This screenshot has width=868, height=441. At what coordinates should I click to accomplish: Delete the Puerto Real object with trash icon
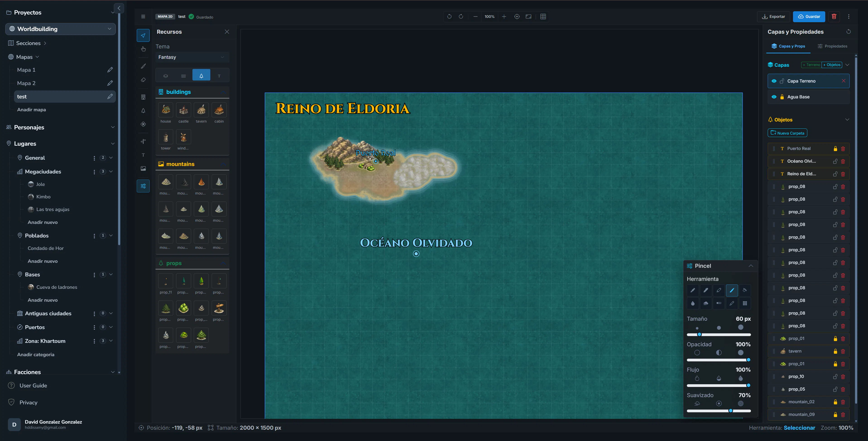[843, 149]
